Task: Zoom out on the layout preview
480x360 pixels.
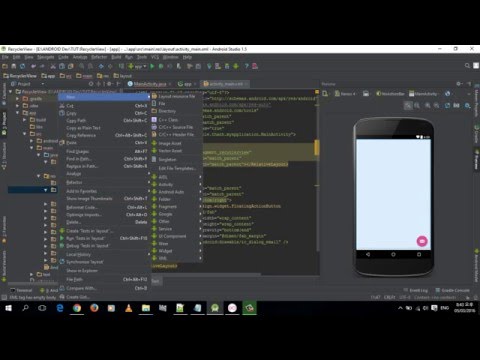Action: pos(437,106)
